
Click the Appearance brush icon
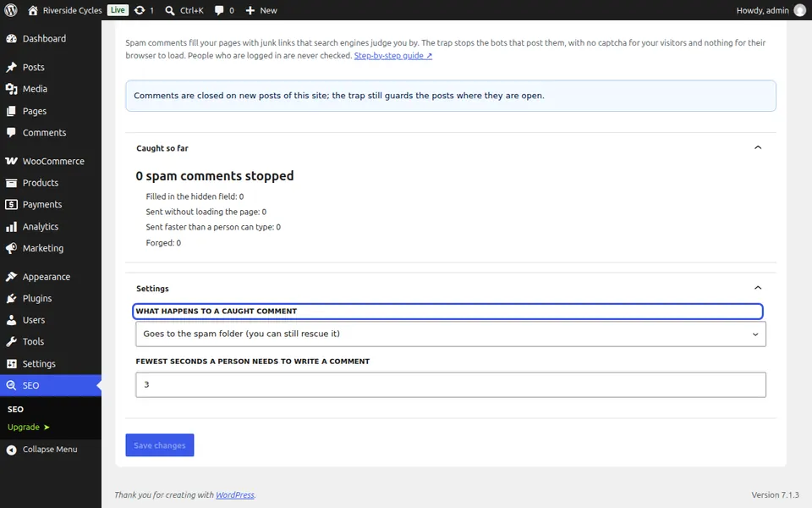(11, 277)
